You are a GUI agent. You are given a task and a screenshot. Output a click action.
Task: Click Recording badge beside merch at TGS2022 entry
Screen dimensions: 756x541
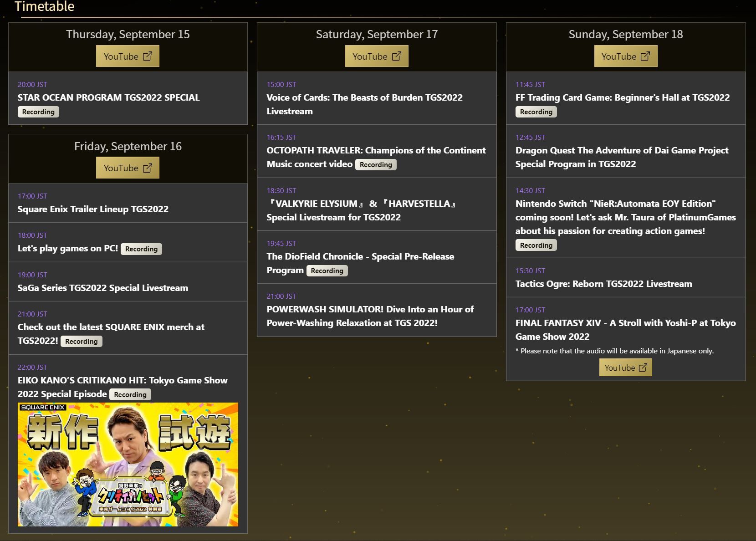(x=81, y=342)
